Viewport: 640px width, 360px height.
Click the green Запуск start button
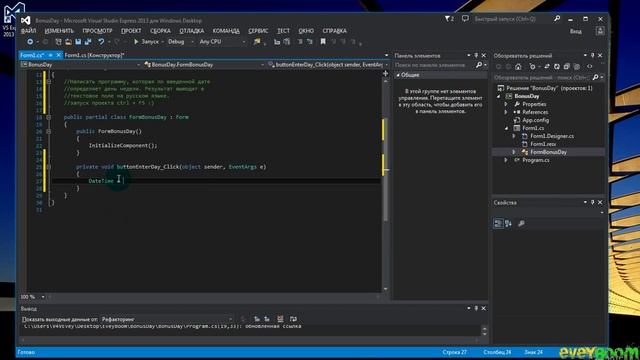(146, 42)
